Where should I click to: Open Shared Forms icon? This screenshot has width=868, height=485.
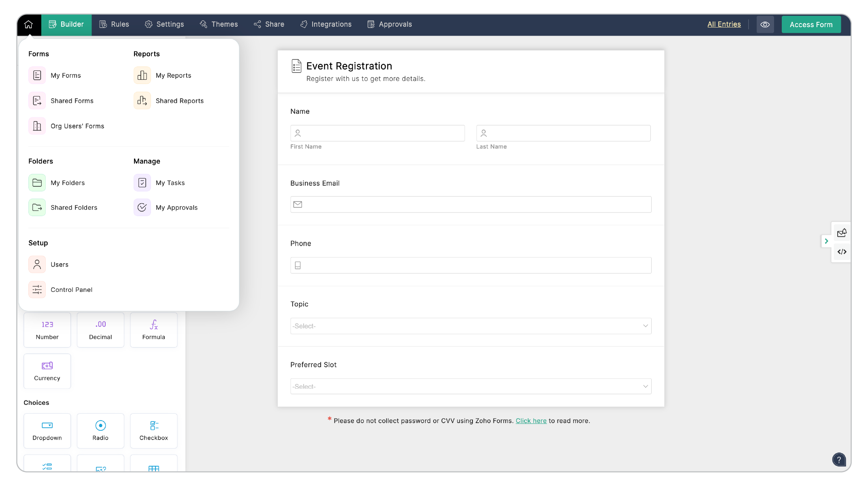37,101
